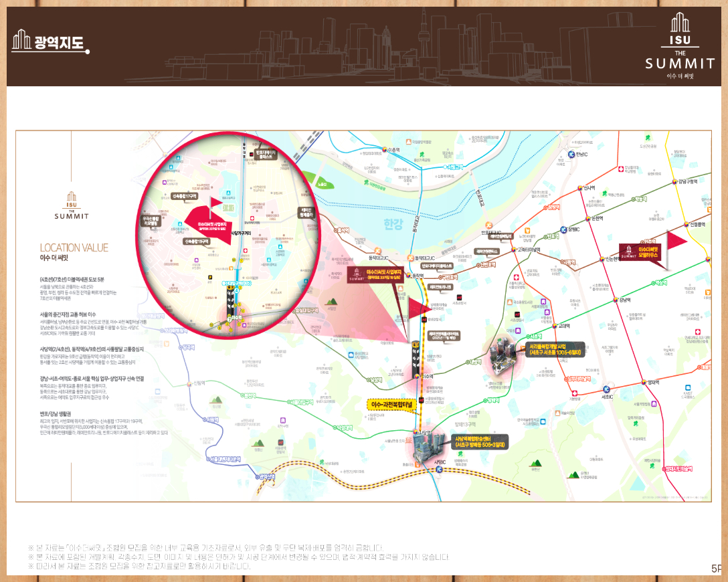Viewport: 728px width, 582px height.
Task: Click the 양재역 station marker
Action: pyautogui.click(x=644, y=383)
